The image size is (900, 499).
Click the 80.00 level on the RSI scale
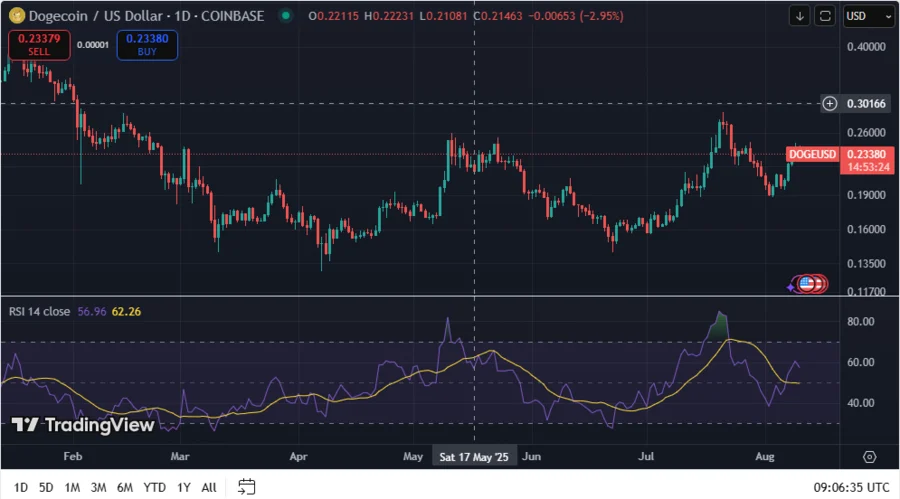coord(860,322)
